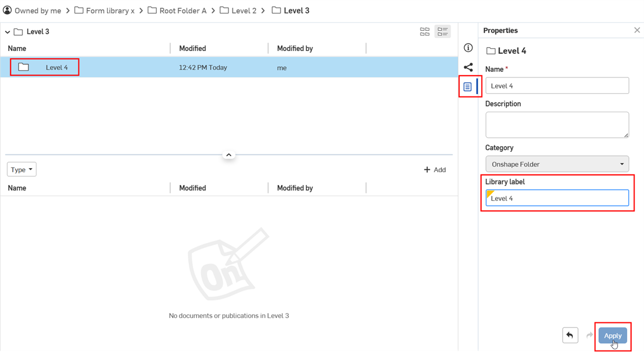Viewport: 644px width, 356px height.
Task: Collapse the Level 3 folder header
Action: 7,31
